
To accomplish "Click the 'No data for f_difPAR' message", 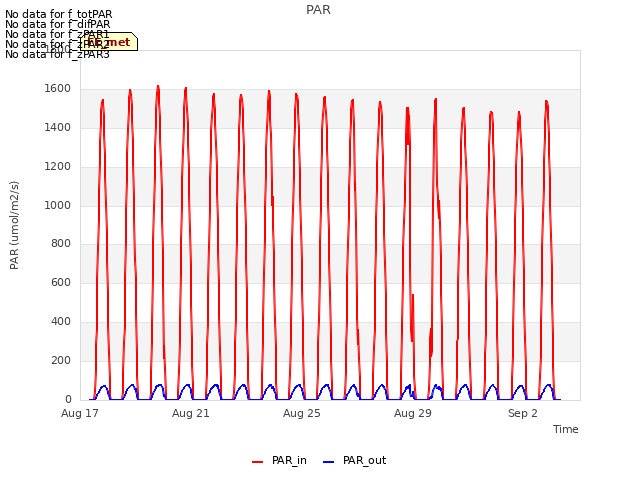I will (58, 24).
